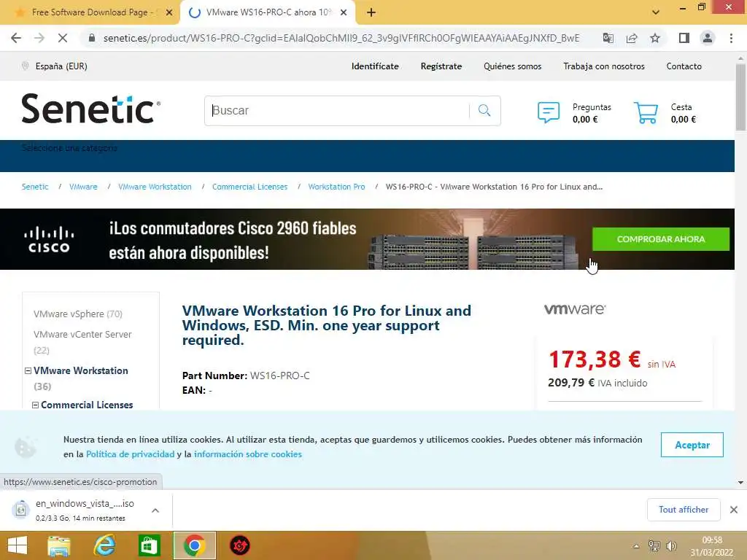Go to VMware breadcrumb

(83, 187)
